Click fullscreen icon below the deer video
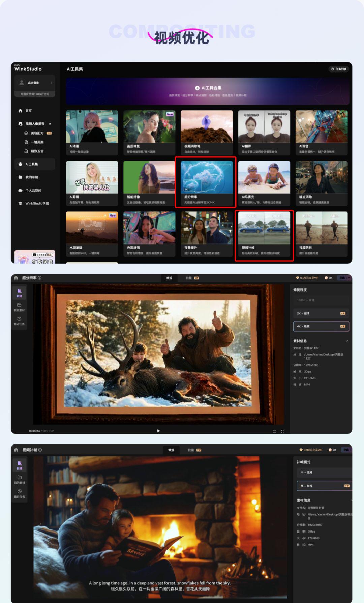 coord(282,431)
